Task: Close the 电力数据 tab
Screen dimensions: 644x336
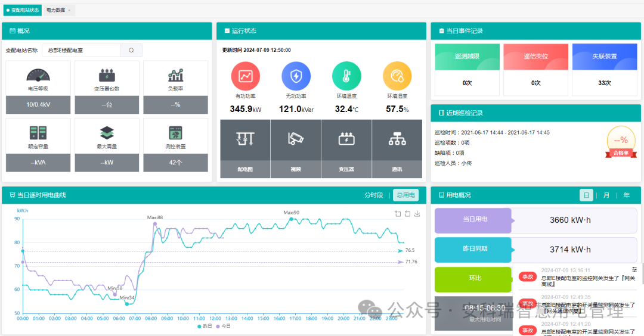Action: pos(69,10)
